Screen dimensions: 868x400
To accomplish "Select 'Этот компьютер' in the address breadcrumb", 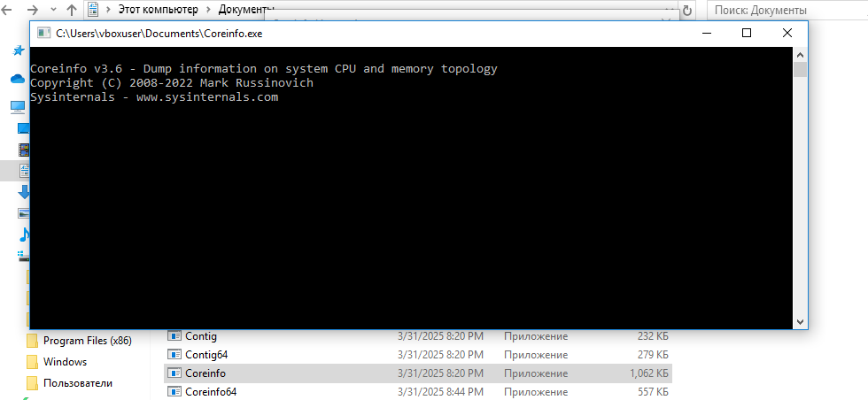I will tap(159, 10).
